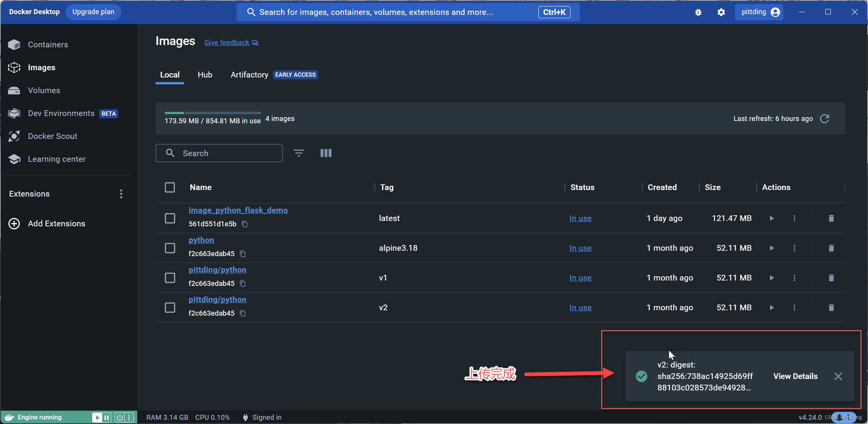Open the filter options icon
This screenshot has width=868, height=424.
pyautogui.click(x=299, y=153)
